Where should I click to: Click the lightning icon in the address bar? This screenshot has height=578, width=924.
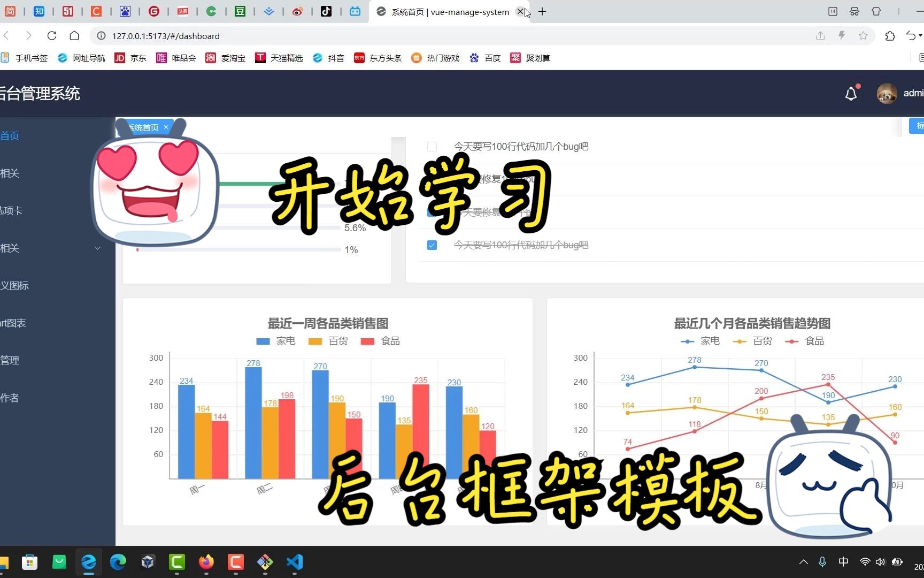point(842,36)
